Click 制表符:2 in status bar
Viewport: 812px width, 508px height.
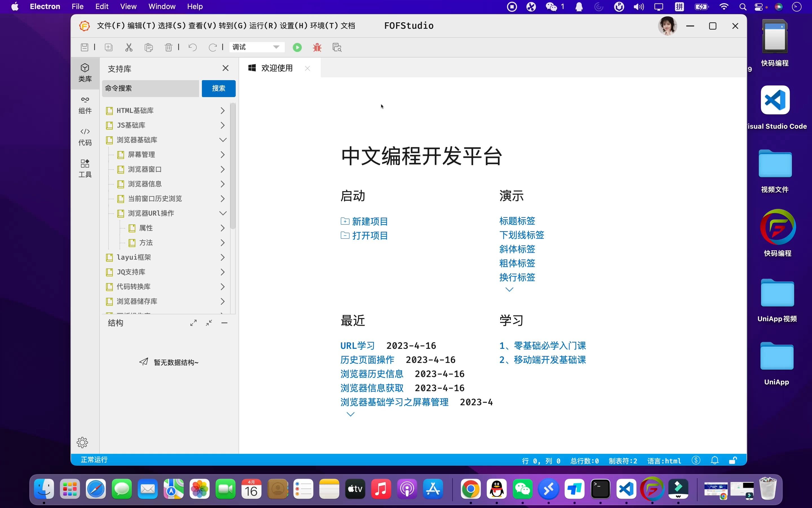point(623,461)
